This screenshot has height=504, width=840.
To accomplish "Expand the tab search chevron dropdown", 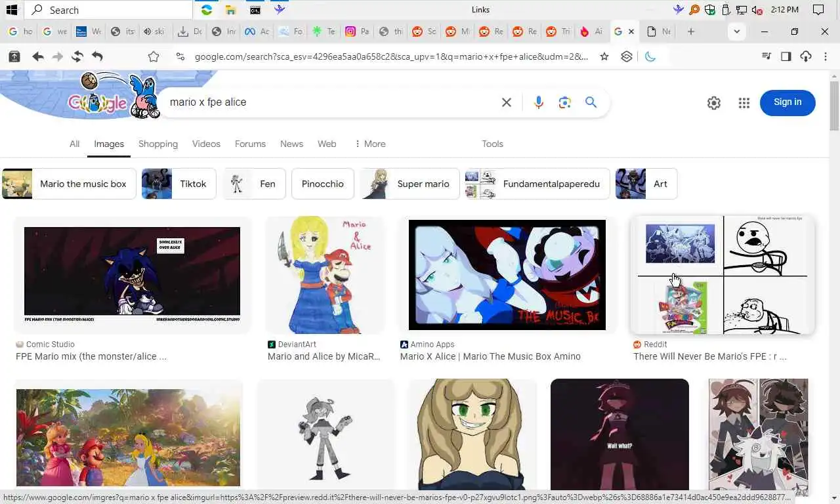I will [x=736, y=31].
